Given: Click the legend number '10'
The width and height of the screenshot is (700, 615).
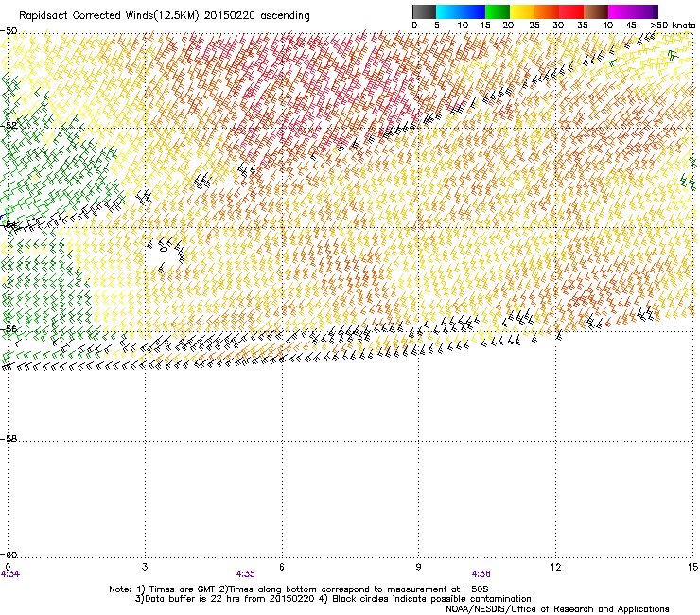Looking at the screenshot, I should (463, 26).
